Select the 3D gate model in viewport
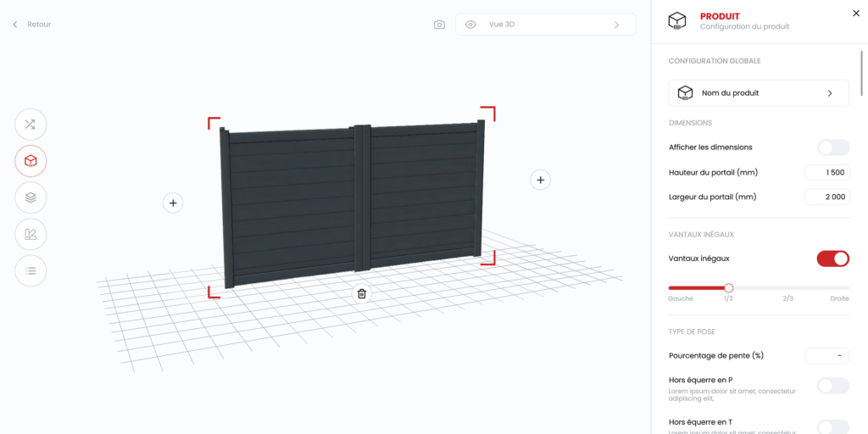 pos(352,202)
